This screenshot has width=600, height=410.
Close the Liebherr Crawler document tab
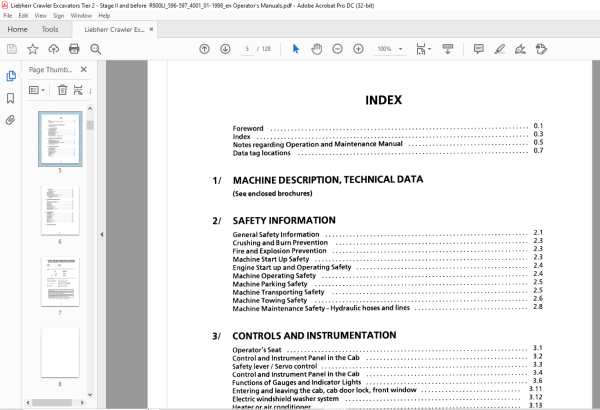coord(151,29)
